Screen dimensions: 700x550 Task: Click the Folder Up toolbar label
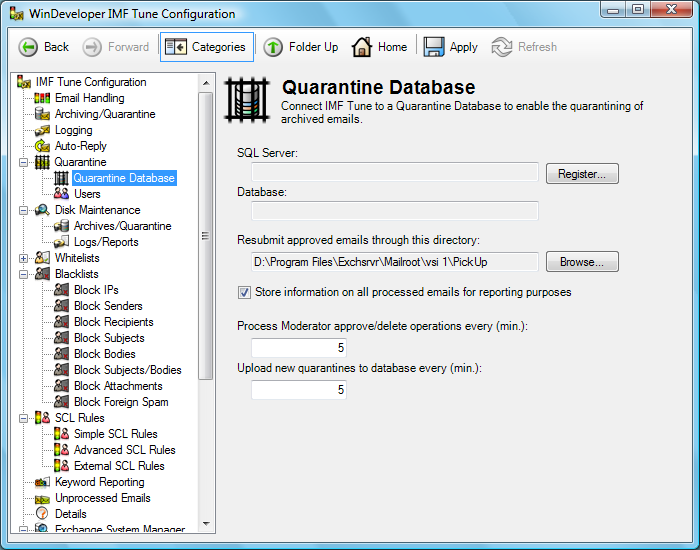313,47
